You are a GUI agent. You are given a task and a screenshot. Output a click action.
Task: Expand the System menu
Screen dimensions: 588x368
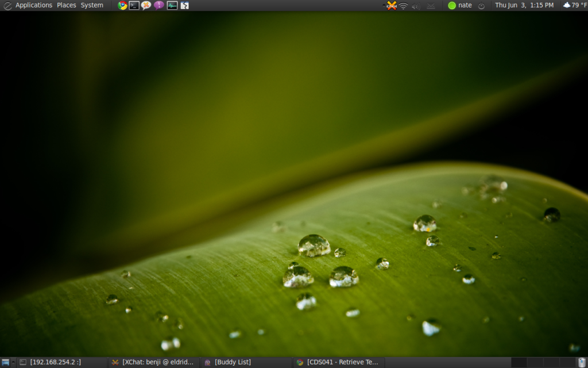tap(92, 5)
